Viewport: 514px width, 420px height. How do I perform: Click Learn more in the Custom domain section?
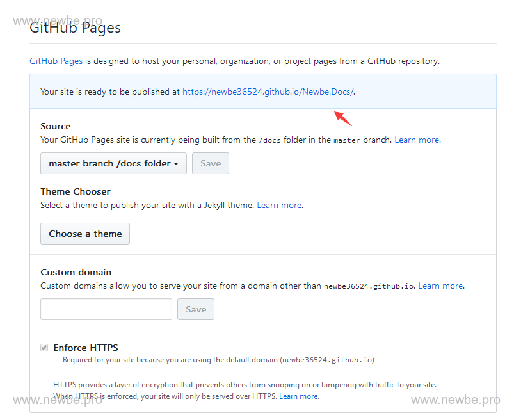[440, 286]
